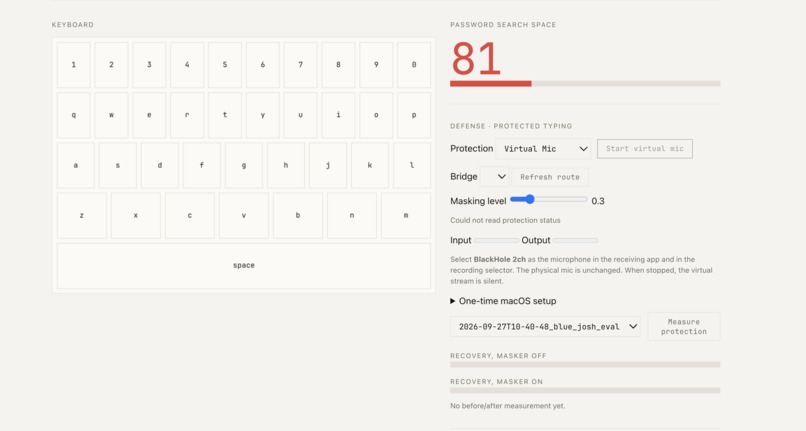This screenshot has width=806, height=431.
Task: Select the 'j' key
Action: [x=328, y=166]
